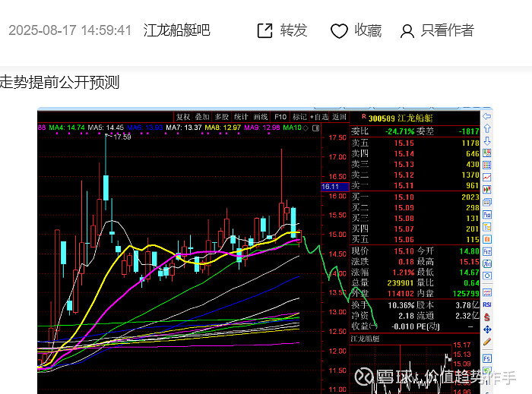Click the 叠加 overlay toolbar button
The height and width of the screenshot is (394, 532).
[202, 117]
